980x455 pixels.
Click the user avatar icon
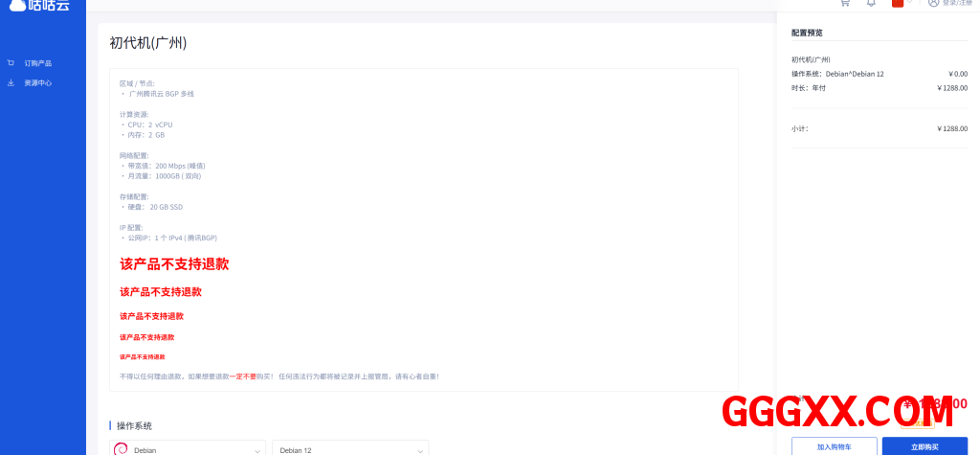(x=933, y=3)
